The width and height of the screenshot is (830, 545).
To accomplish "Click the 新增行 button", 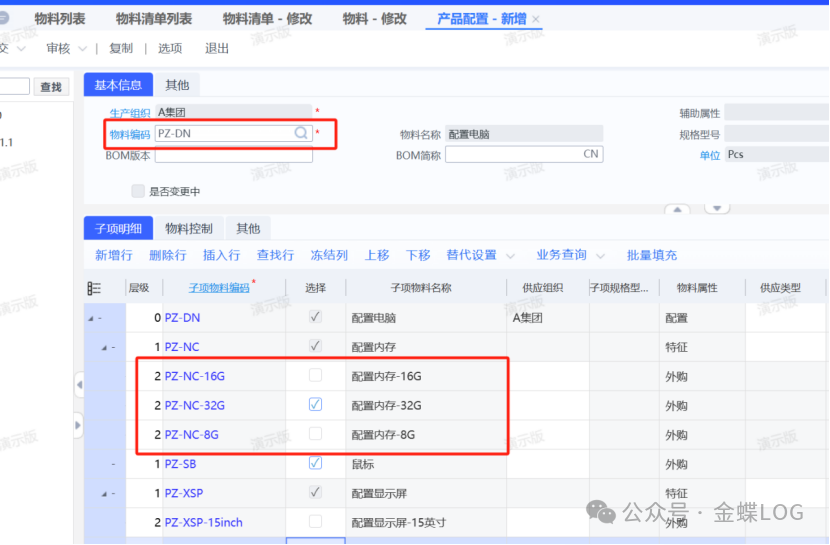I will tap(113, 256).
